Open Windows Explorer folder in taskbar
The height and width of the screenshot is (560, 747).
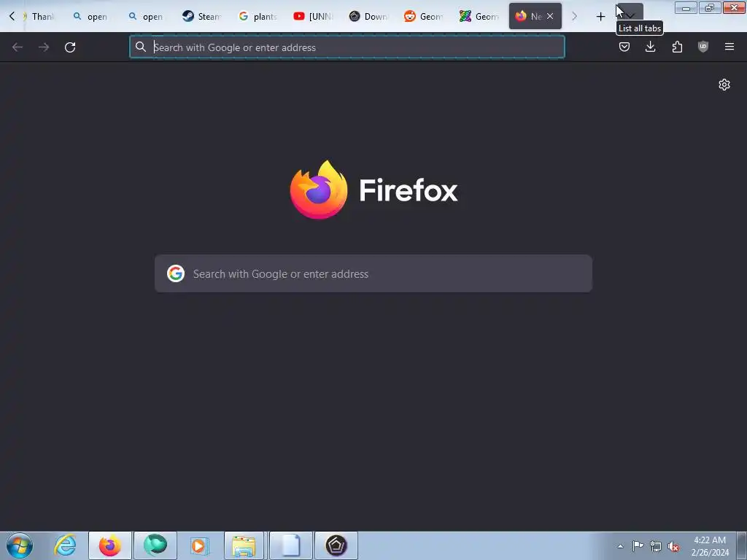(244, 545)
